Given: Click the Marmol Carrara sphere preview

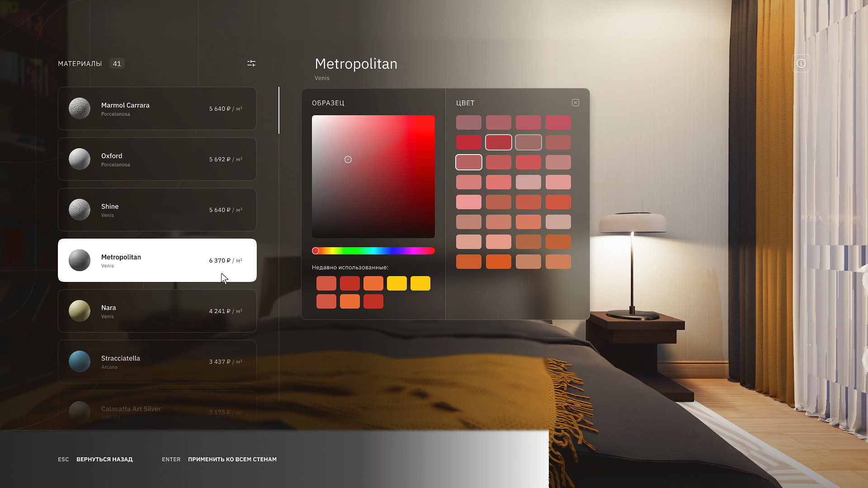Looking at the screenshot, I should tap(80, 108).
